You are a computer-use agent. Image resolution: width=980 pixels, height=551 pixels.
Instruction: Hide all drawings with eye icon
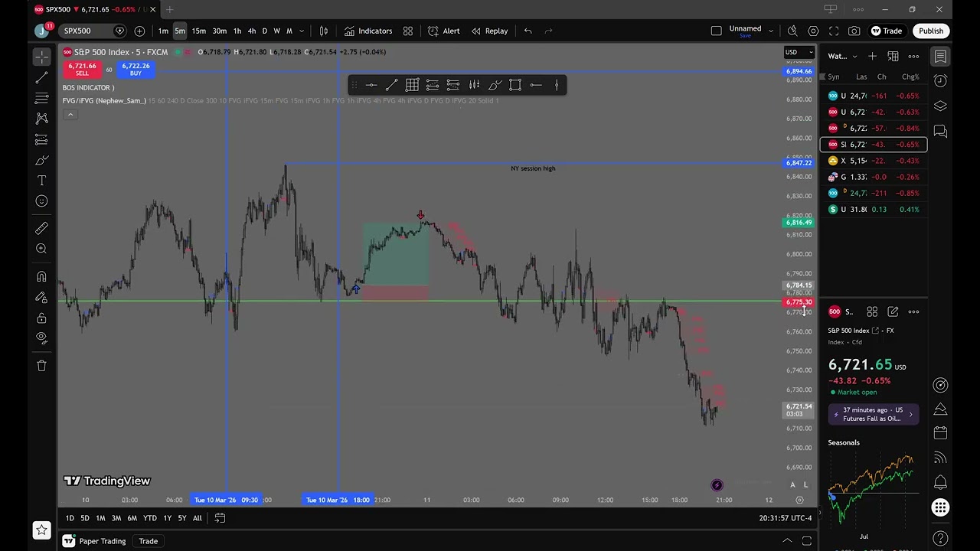(x=41, y=338)
